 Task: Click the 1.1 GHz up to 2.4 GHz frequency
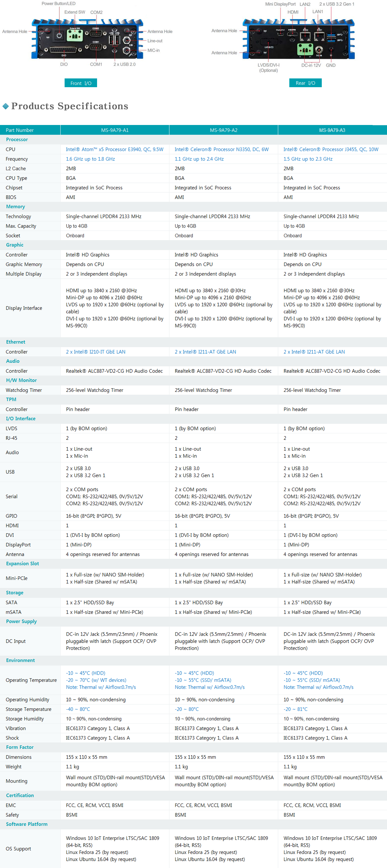click(x=199, y=159)
